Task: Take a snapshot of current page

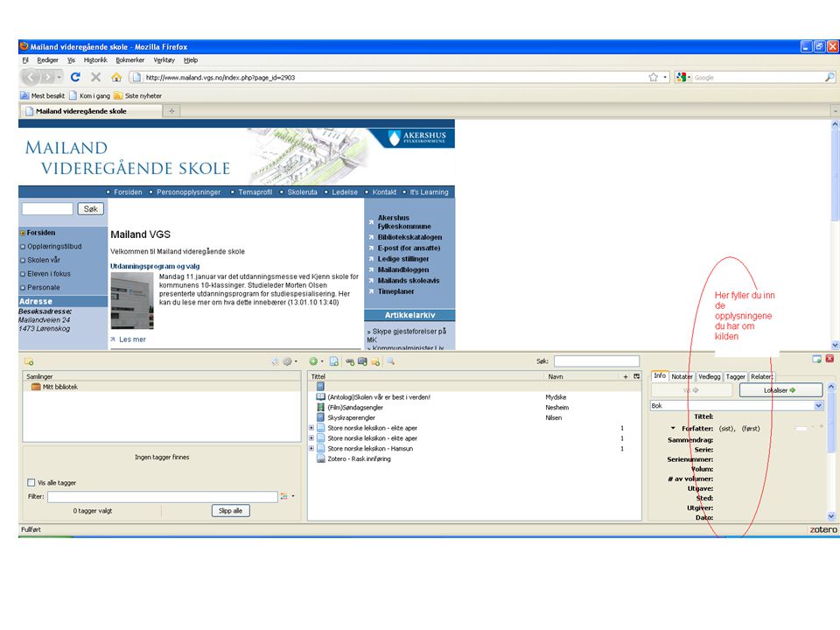Action: point(362,361)
